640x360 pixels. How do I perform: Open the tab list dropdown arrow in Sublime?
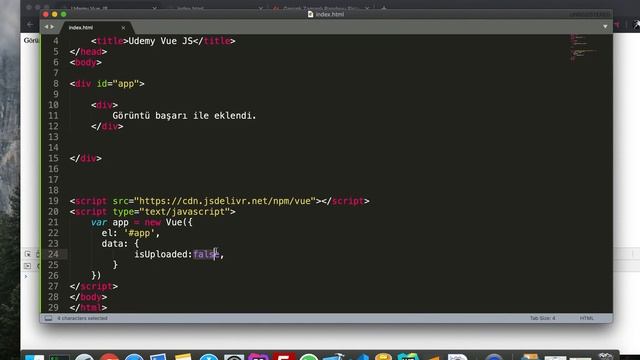point(605,27)
